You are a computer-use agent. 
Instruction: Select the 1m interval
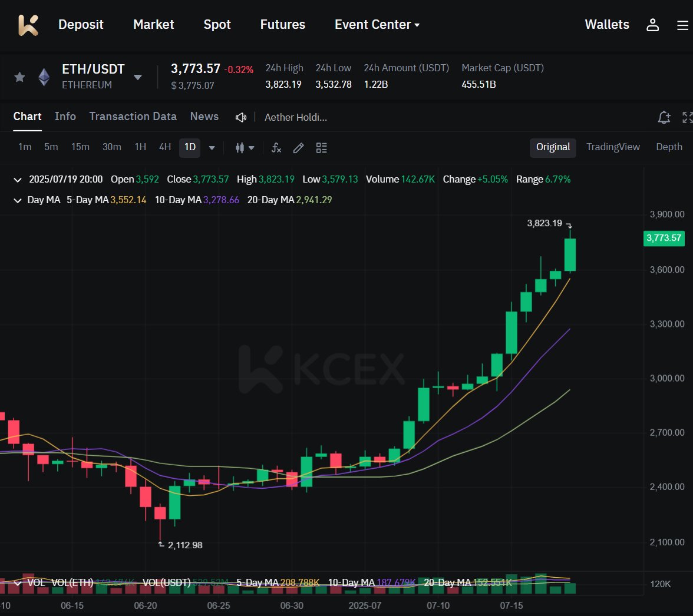(25, 147)
